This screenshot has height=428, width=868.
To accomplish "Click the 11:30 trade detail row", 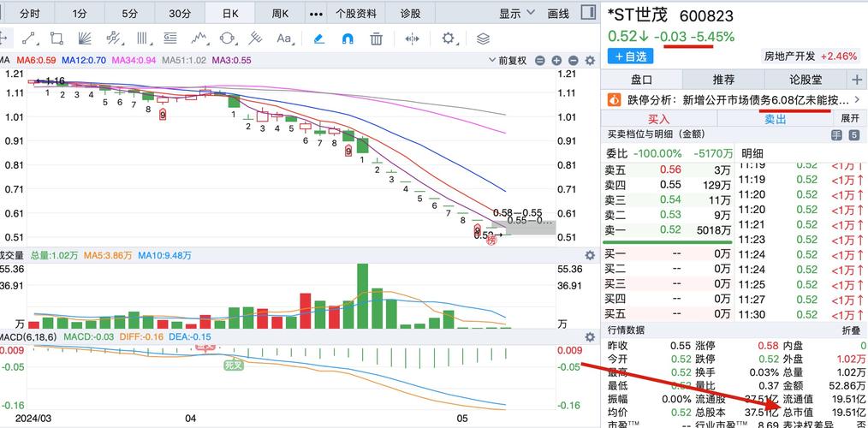I will pos(801,314).
